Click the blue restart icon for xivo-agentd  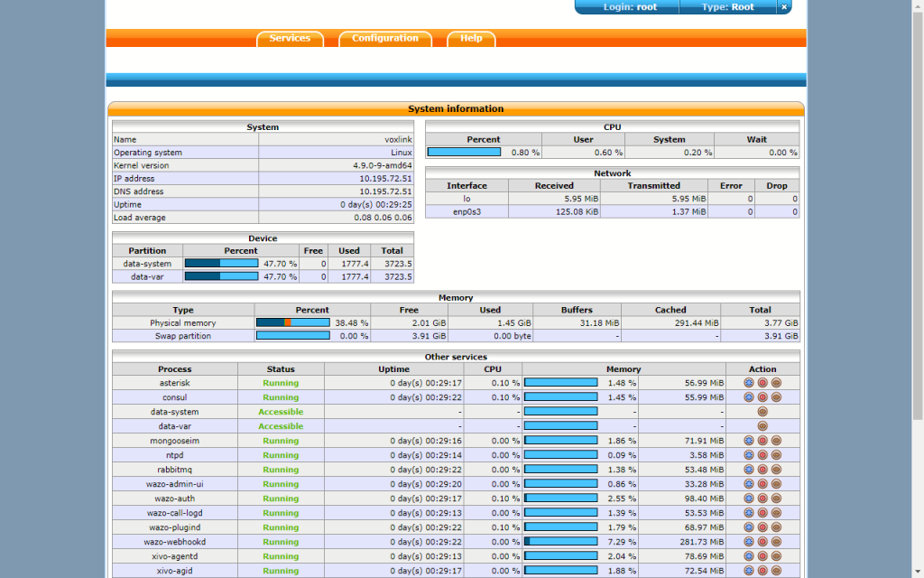tap(749, 556)
